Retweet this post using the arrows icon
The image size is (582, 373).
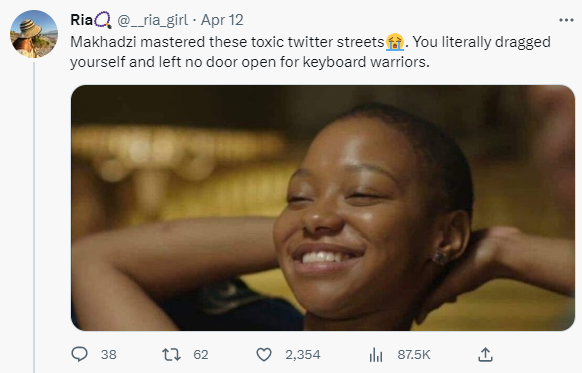pyautogui.click(x=171, y=354)
